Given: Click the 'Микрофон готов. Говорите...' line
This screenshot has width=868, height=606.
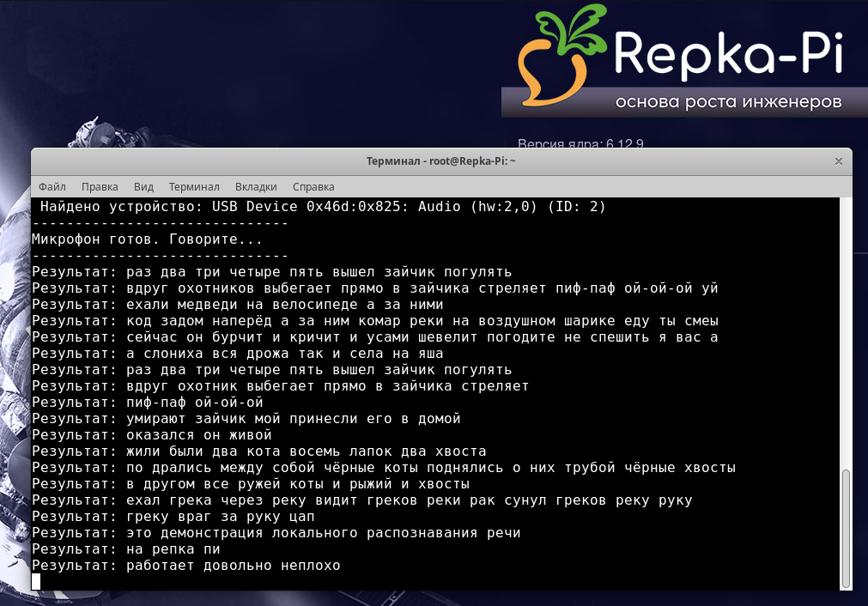Looking at the screenshot, I should [x=147, y=239].
